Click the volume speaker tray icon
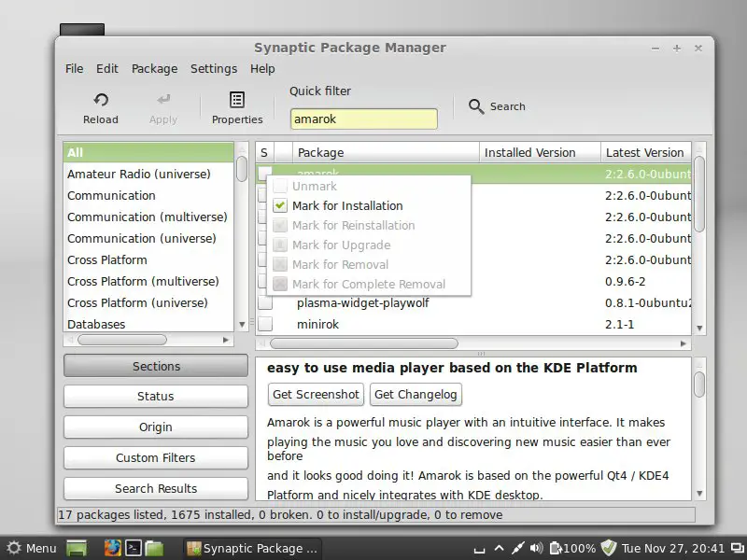747x560 pixels. pyautogui.click(x=536, y=548)
